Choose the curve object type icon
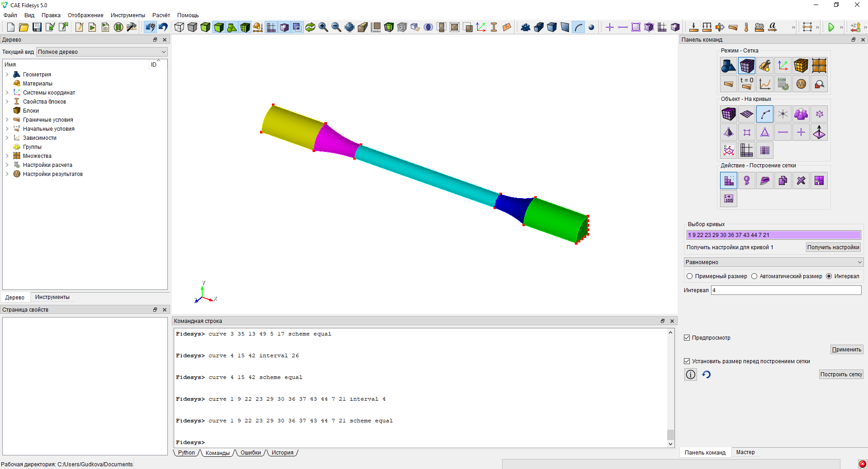Screen dimensions: 868x469 765,114
